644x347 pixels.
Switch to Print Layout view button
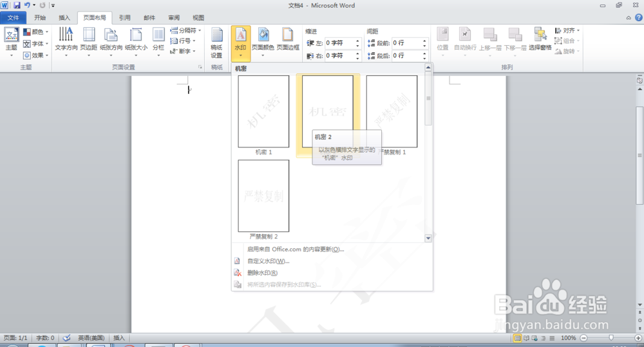pyautogui.click(x=518, y=338)
